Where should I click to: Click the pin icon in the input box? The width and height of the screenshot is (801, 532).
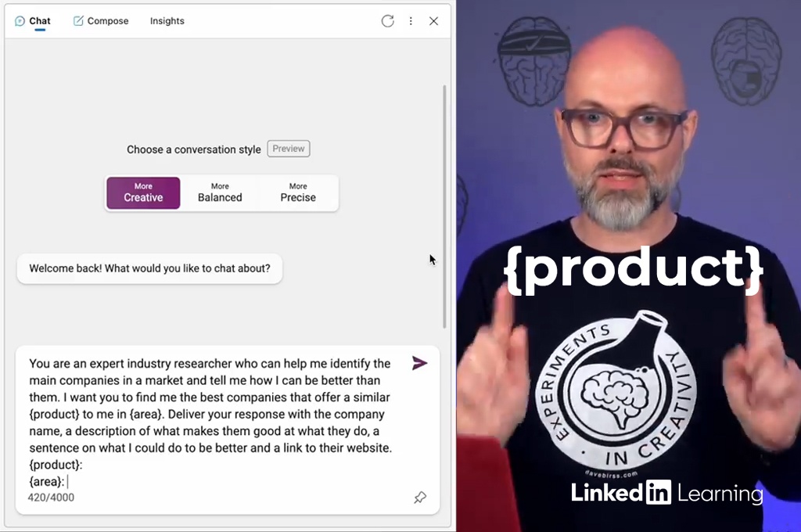pos(420,498)
